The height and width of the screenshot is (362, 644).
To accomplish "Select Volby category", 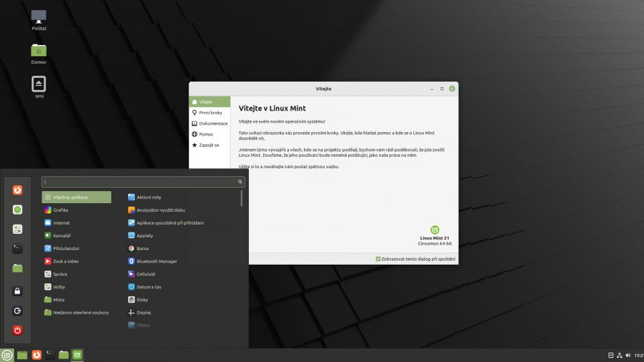I will pyautogui.click(x=76, y=287).
